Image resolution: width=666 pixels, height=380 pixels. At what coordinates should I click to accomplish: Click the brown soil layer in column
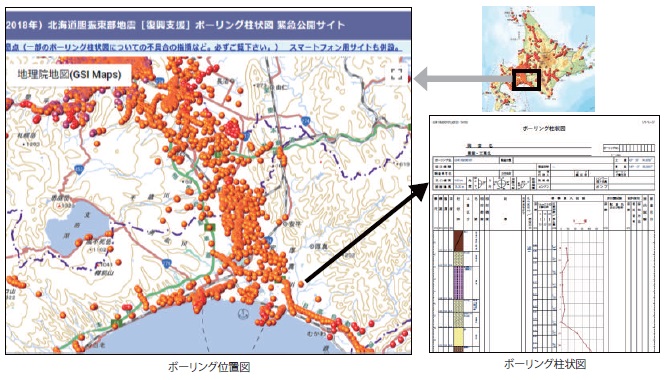pyautogui.click(x=458, y=241)
